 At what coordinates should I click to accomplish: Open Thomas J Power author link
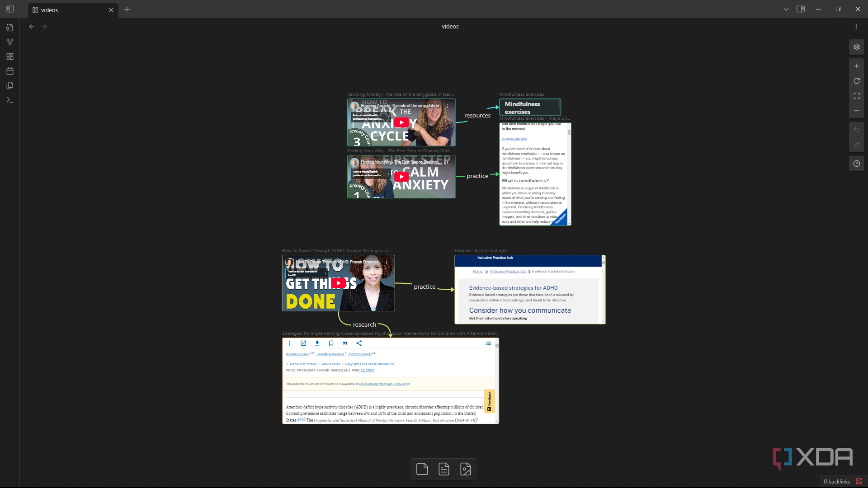(359, 354)
